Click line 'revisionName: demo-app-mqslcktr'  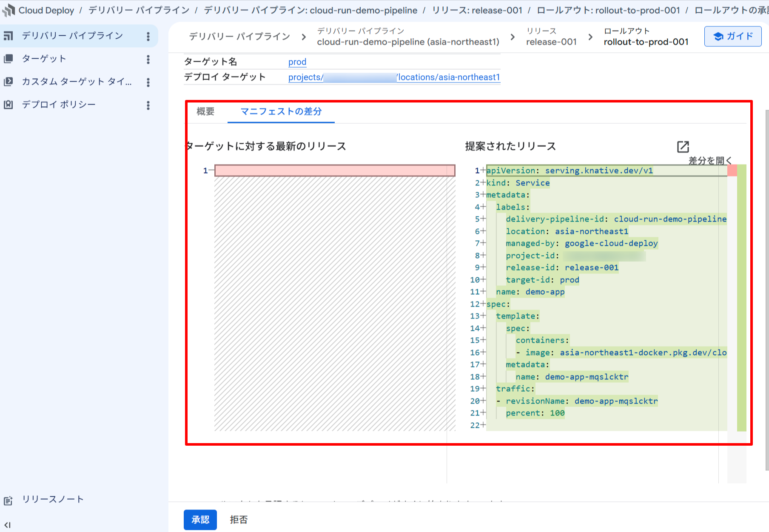[577, 401]
